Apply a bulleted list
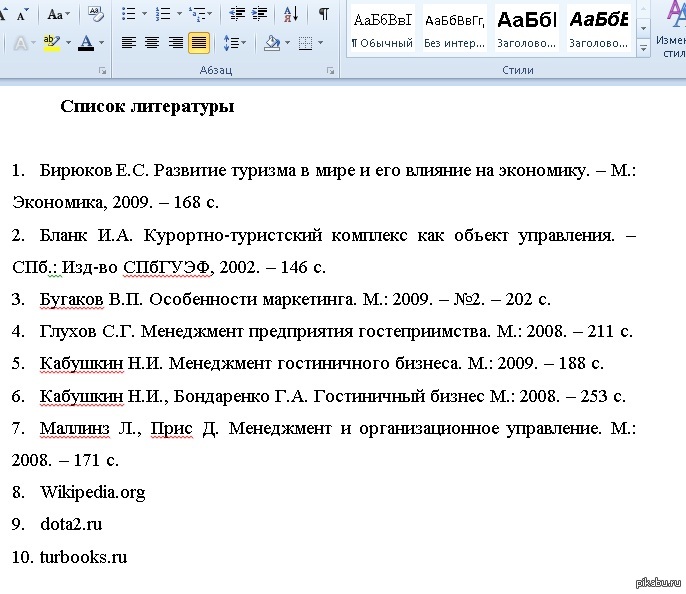This screenshot has width=686, height=594. [x=128, y=14]
